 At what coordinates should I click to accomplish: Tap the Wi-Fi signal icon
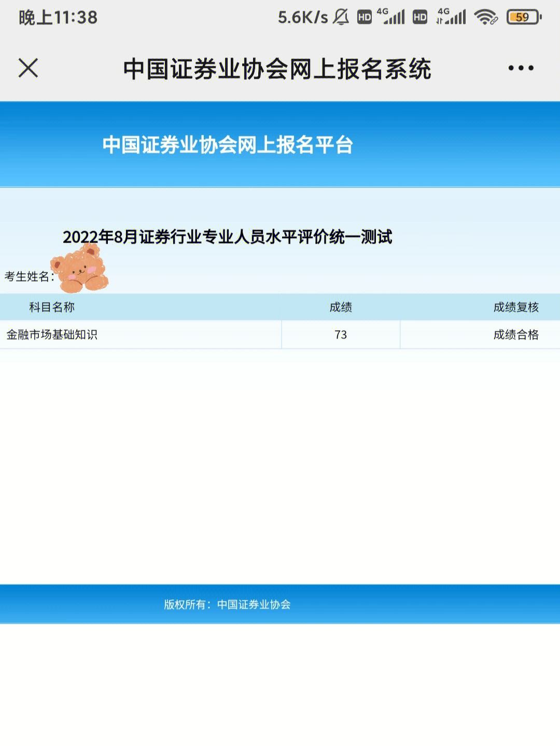click(x=486, y=17)
